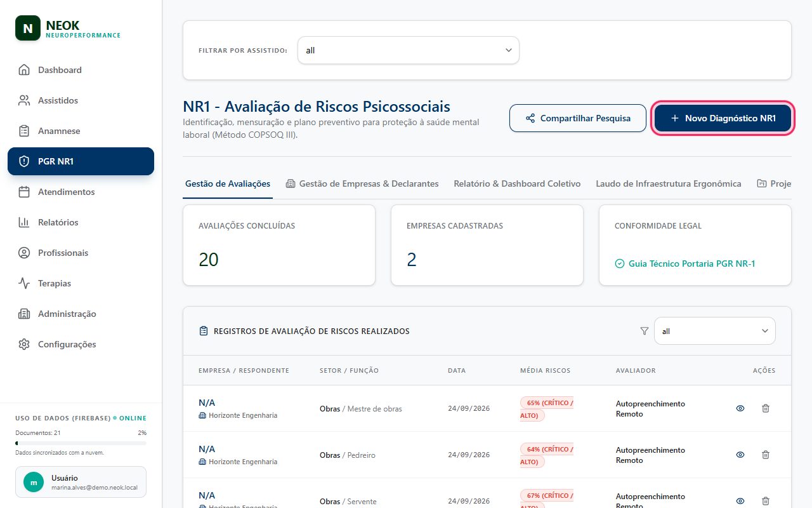
Task: Delete the Mestre de obras record
Action: 766,408
